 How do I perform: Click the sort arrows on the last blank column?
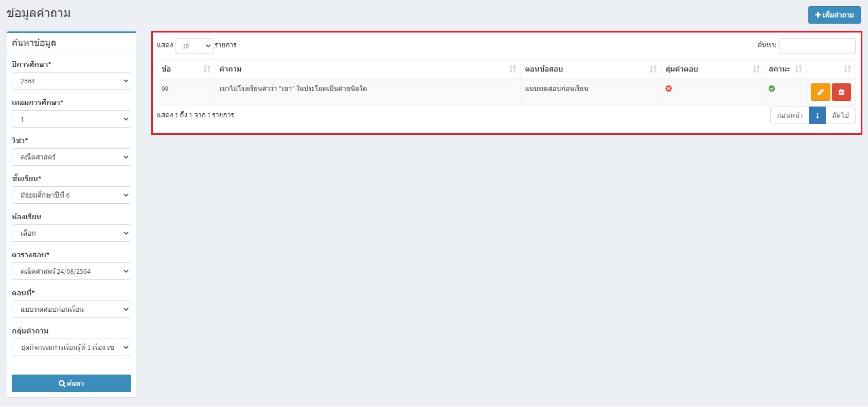point(847,69)
